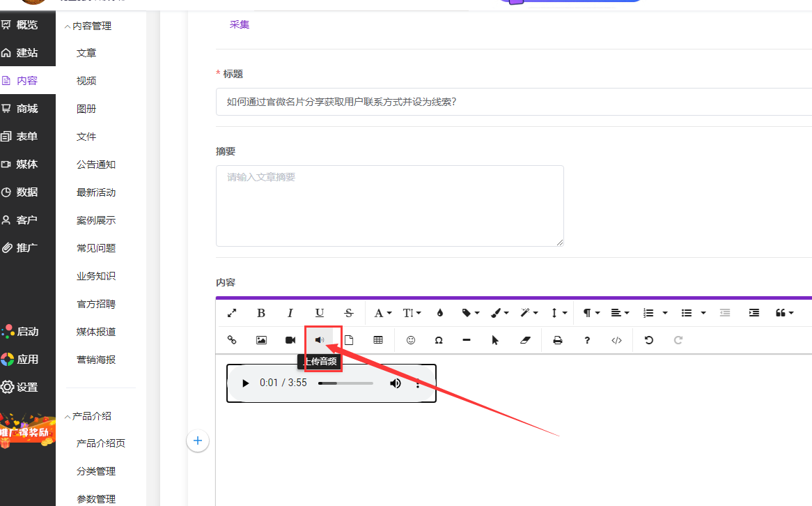Collapse the 内容管理 sidebar section

88,26
